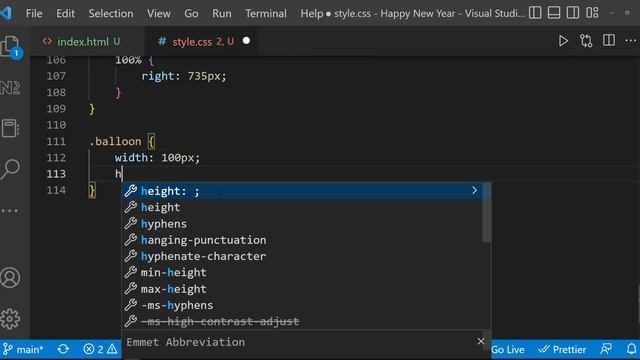
Task: Close the Emmet Abbreviation details
Action: (x=481, y=341)
